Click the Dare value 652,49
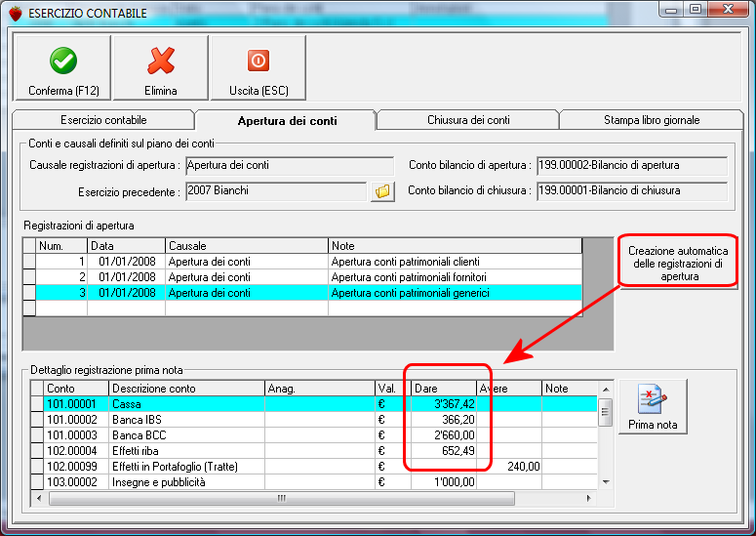This screenshot has height=536, width=756. click(458, 451)
